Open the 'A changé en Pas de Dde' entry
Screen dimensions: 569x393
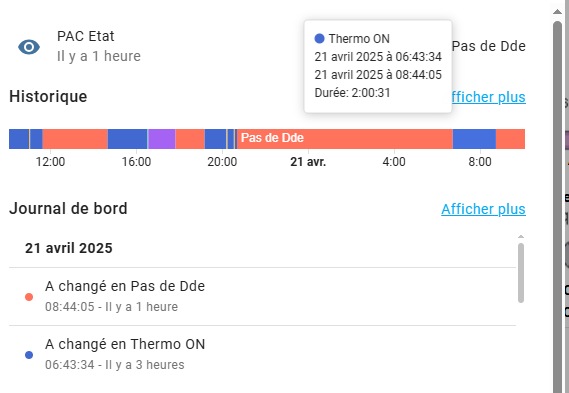coord(262,297)
